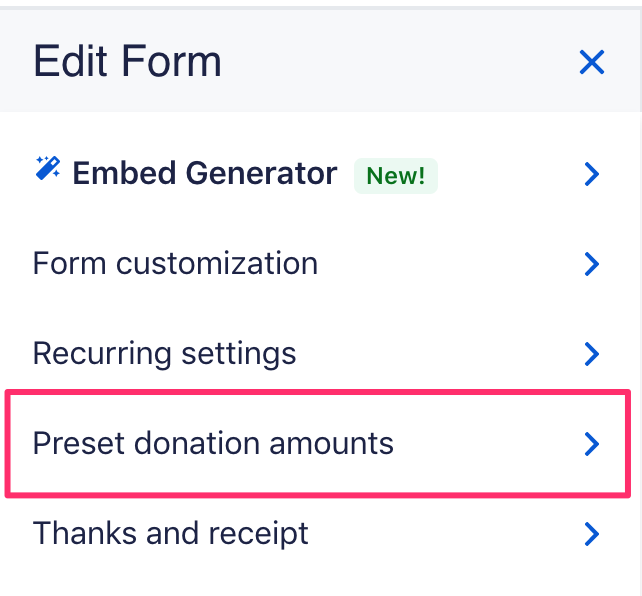Screen dimensions: 642x596
Task: Choose the Thanks and receipt label
Action: point(170,533)
